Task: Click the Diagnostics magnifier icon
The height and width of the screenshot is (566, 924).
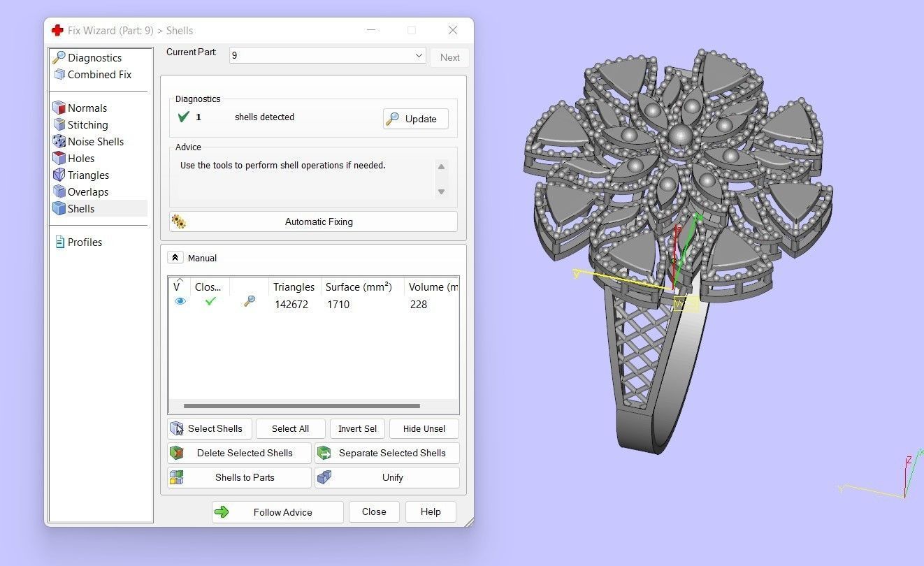Action: click(x=59, y=57)
